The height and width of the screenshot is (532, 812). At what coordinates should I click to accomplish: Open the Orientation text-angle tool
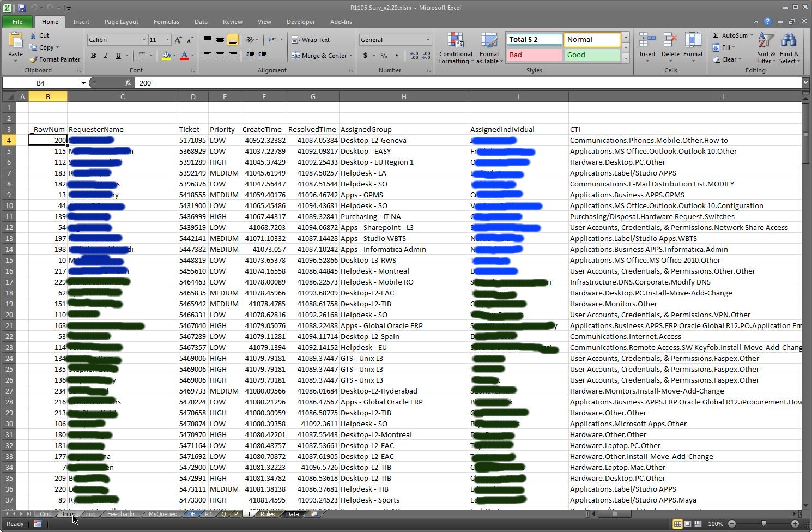coord(250,40)
